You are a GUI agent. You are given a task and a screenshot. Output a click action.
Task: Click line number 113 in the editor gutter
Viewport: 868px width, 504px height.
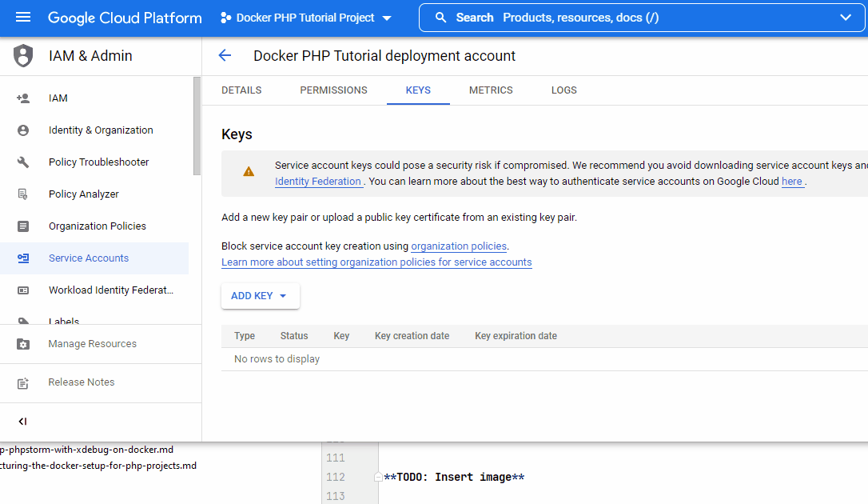coord(336,496)
